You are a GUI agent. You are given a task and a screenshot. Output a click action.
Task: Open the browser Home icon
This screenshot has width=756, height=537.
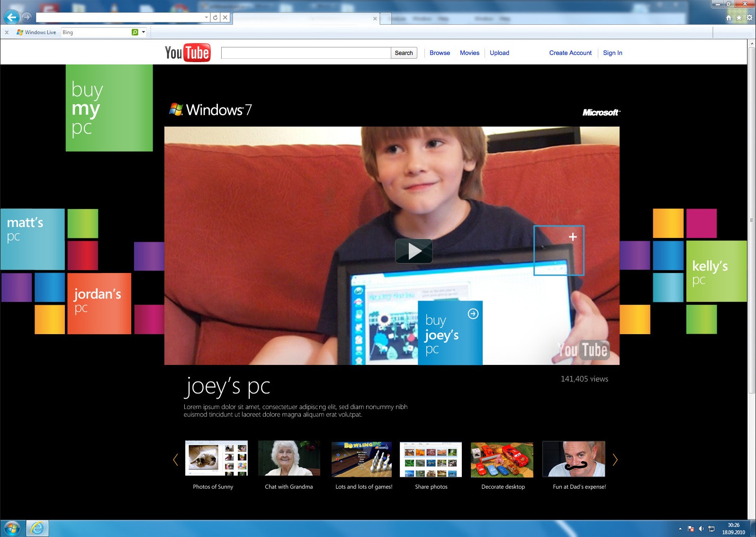tap(729, 18)
